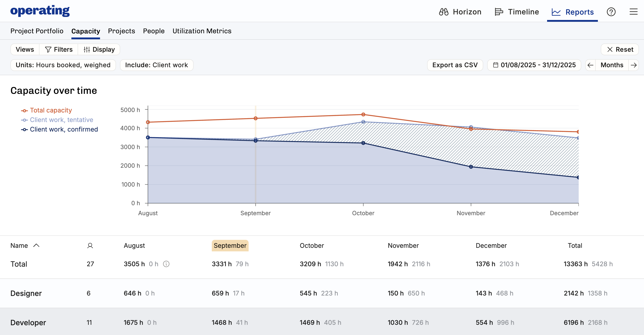Click October confirmed work data point

[x=363, y=143]
